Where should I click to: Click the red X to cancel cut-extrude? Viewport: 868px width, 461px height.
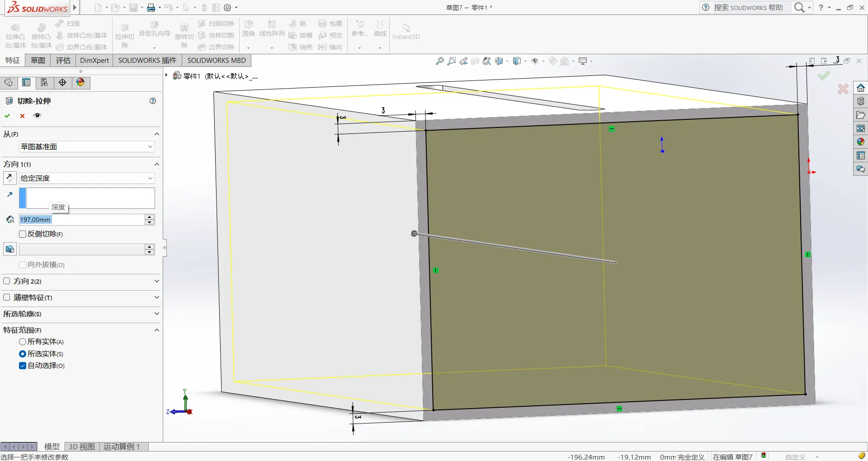(22, 116)
